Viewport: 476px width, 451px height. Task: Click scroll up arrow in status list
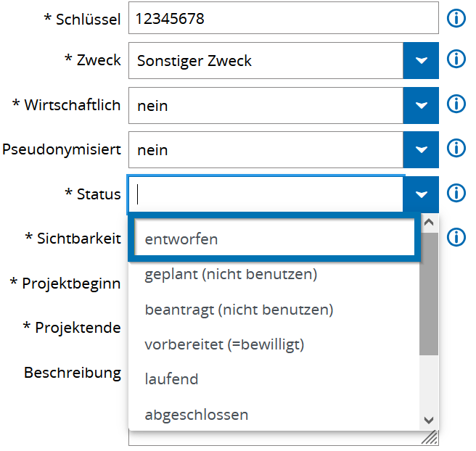pyautogui.click(x=429, y=223)
